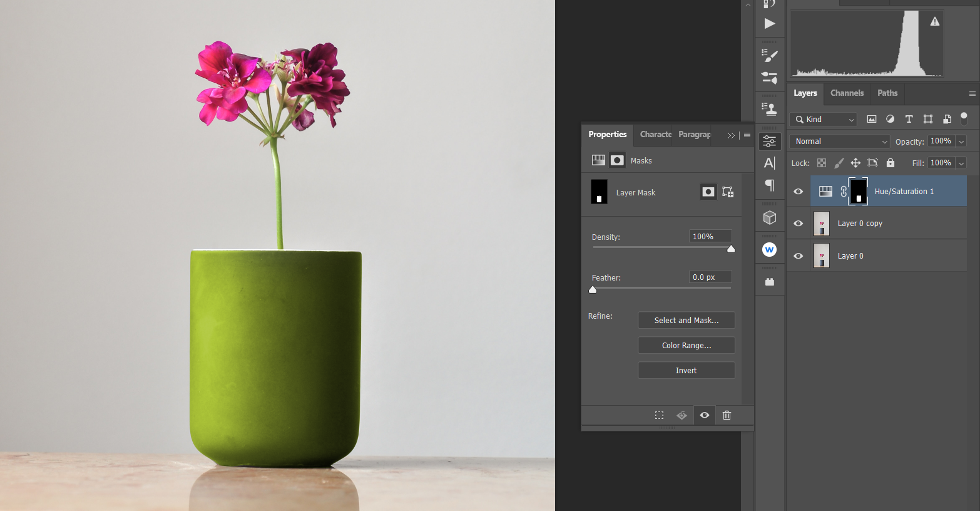Screen dimensions: 980x511
Task: Click the Color Range button
Action: tap(687, 346)
